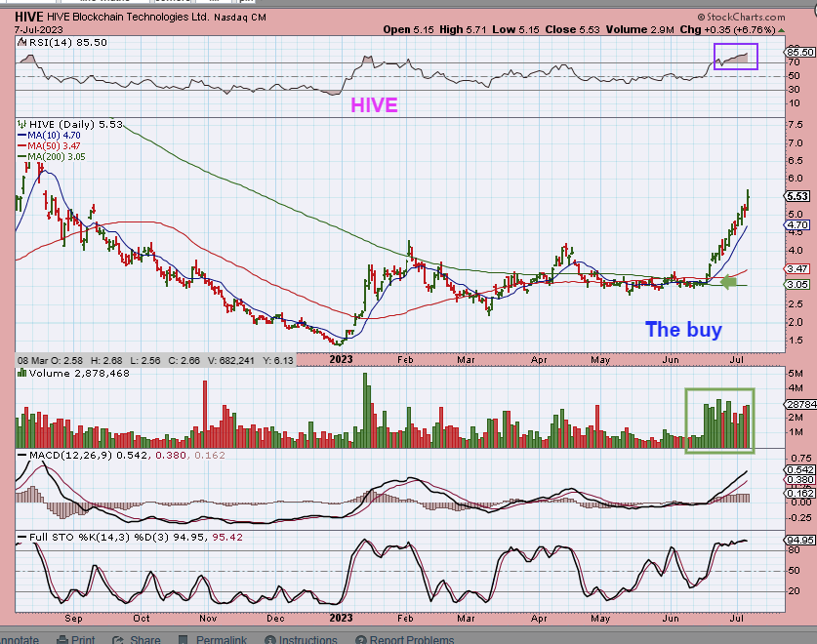The width and height of the screenshot is (817, 644).
Task: Click the Print link
Action: click(83, 639)
